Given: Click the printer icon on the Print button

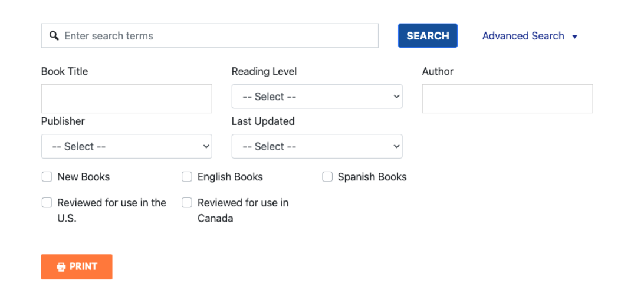Looking at the screenshot, I should [61, 267].
